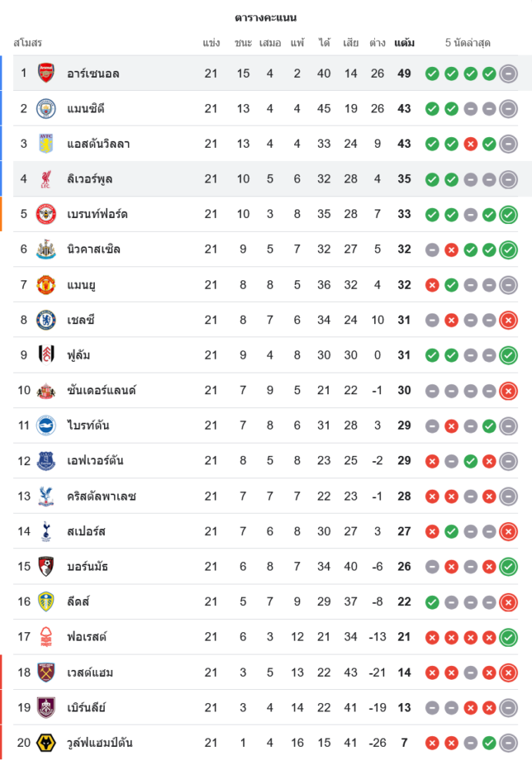Open the อาร์เซนอล team link
The height and width of the screenshot is (770, 532).
(93, 74)
